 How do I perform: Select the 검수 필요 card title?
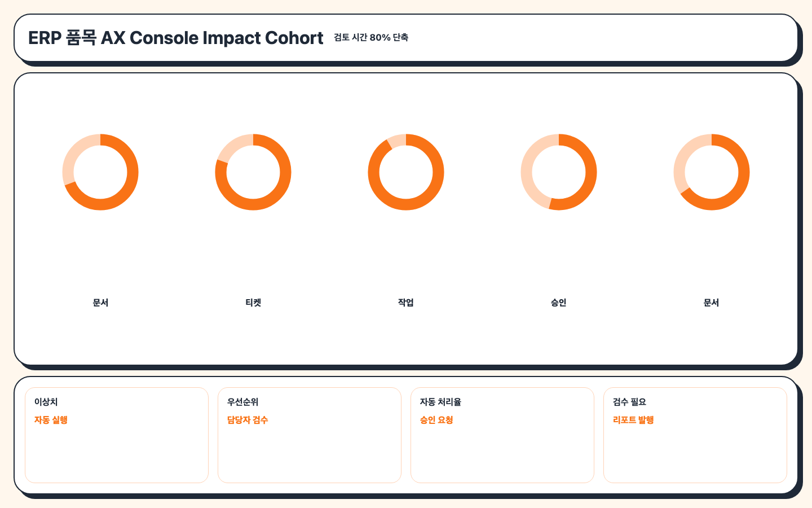click(x=629, y=402)
